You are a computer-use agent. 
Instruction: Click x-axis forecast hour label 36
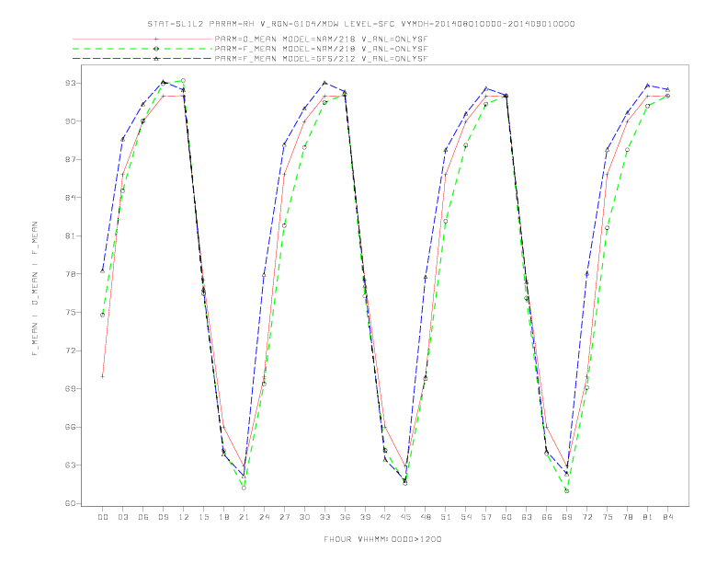pos(345,517)
